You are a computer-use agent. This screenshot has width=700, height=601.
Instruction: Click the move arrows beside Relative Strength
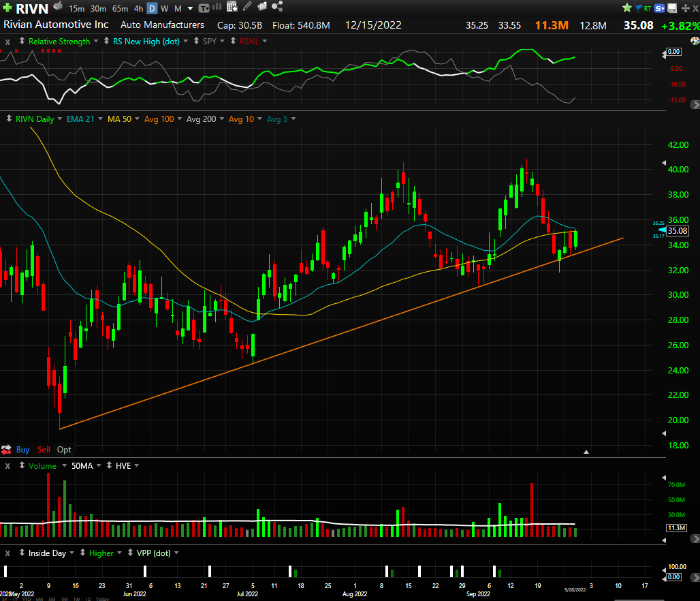(x=22, y=41)
